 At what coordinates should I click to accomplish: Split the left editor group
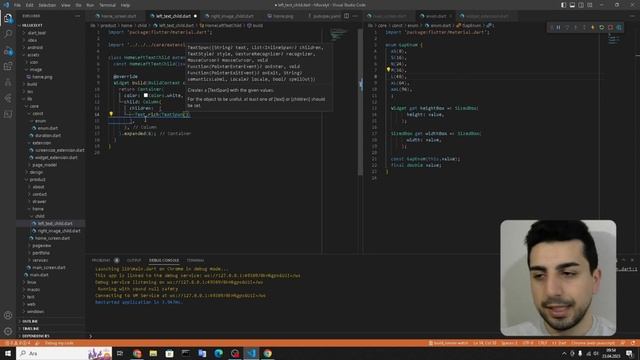coord(346,16)
